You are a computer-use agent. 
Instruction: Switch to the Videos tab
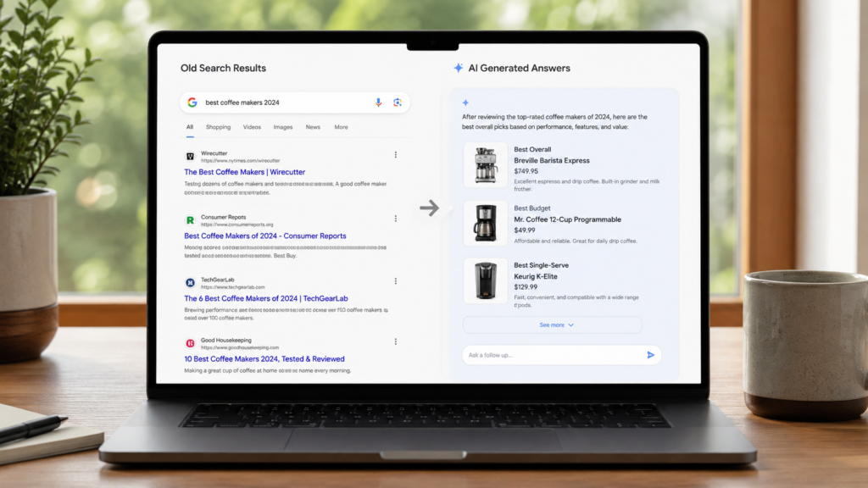click(x=252, y=127)
